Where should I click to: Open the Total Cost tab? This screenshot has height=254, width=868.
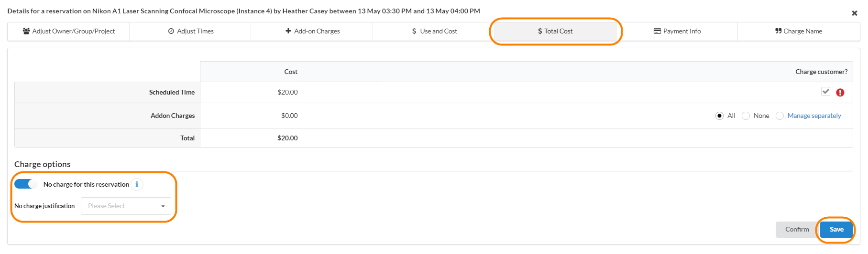(555, 31)
